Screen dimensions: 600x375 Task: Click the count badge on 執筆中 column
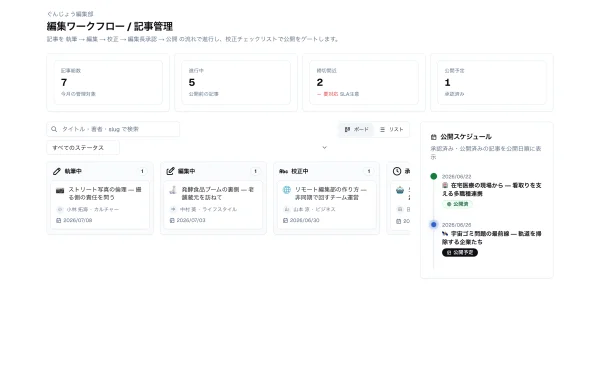coord(142,171)
